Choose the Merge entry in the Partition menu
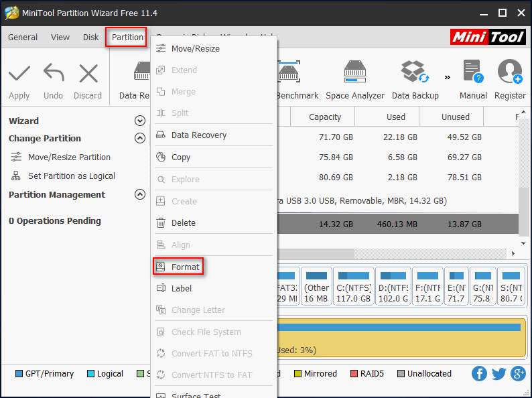Image resolution: width=532 pixels, height=398 pixels. click(x=214, y=92)
